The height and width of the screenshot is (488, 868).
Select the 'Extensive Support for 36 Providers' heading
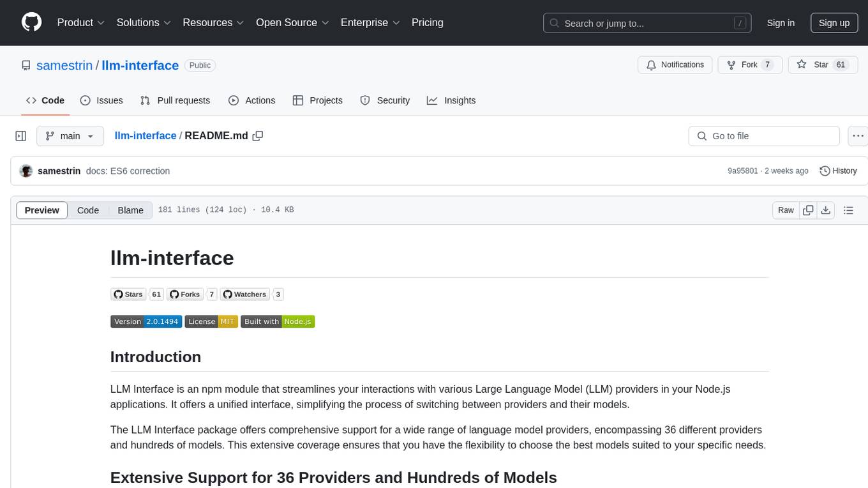tap(334, 478)
